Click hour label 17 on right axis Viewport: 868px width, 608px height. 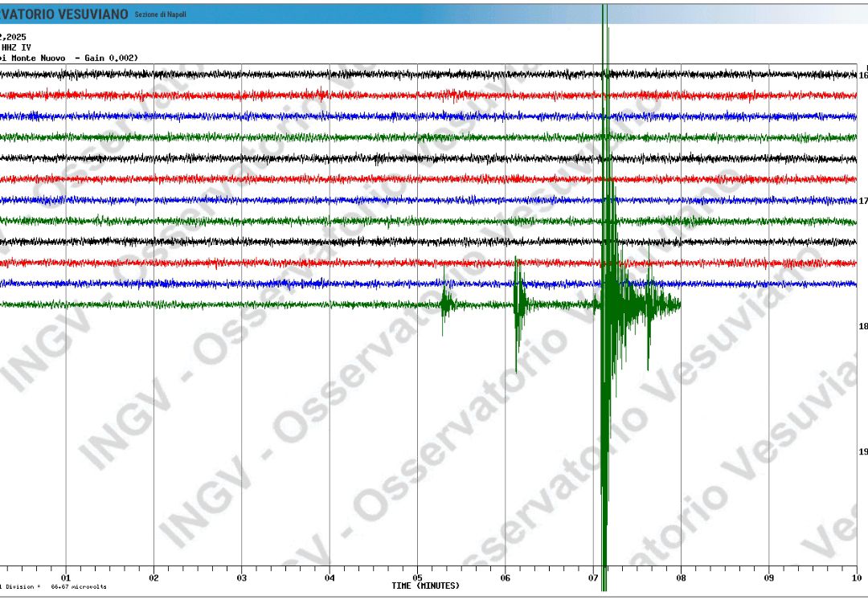(x=862, y=201)
